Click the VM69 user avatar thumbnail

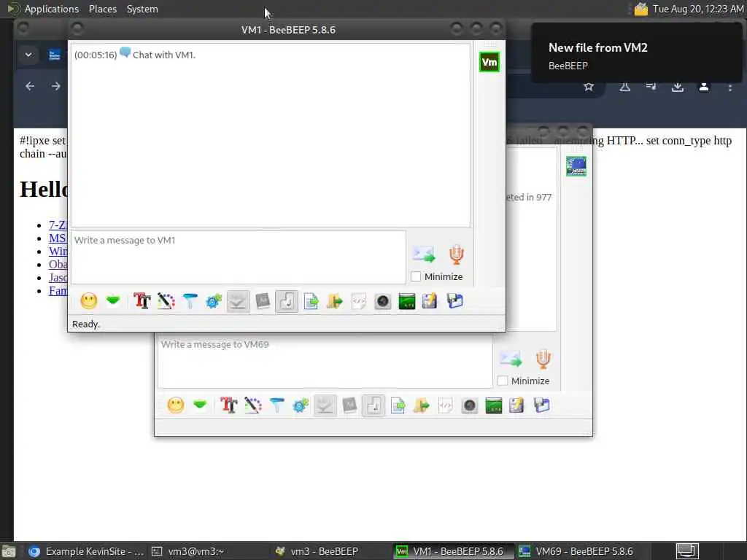(x=576, y=166)
